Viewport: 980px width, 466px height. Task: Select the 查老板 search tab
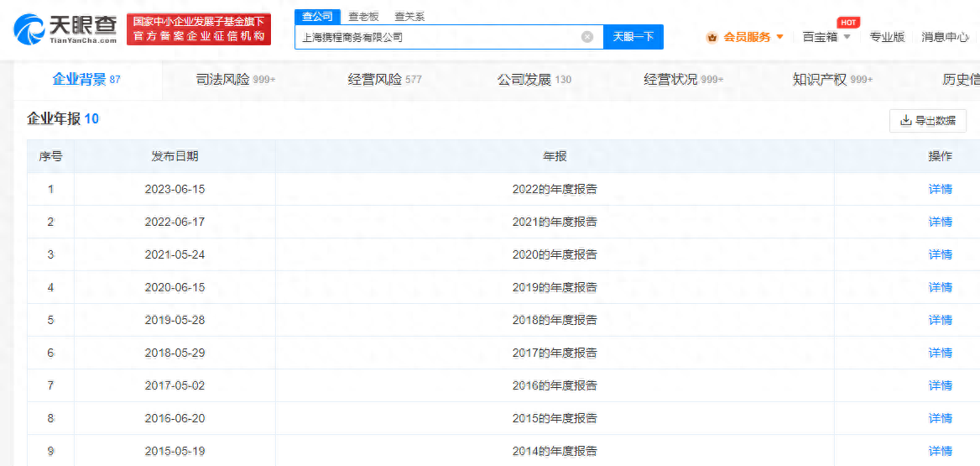click(364, 16)
